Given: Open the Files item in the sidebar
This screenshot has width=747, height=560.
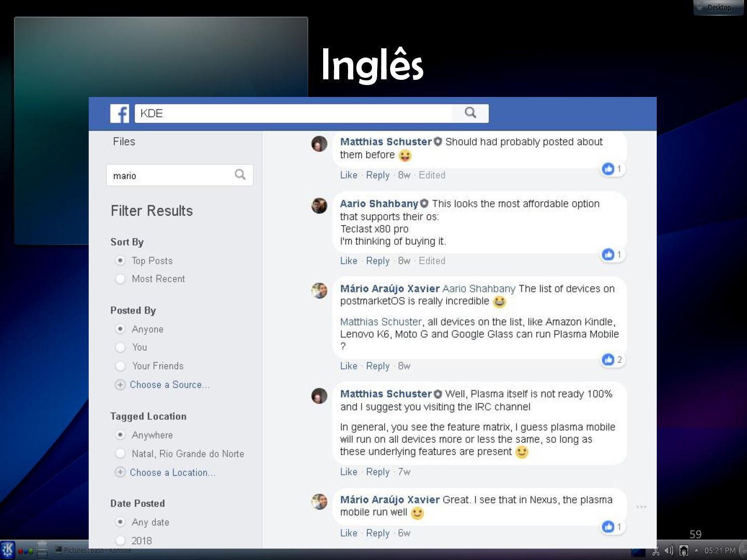Looking at the screenshot, I should (124, 142).
